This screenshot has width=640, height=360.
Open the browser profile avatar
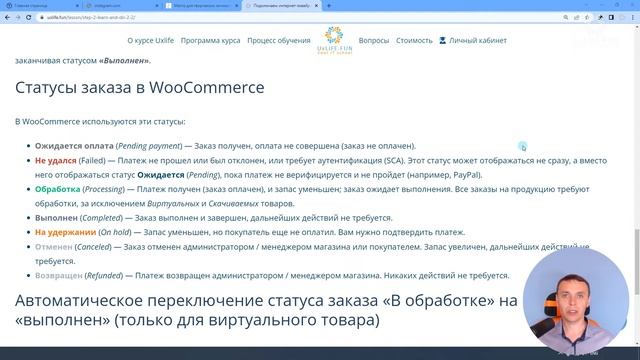[622, 18]
